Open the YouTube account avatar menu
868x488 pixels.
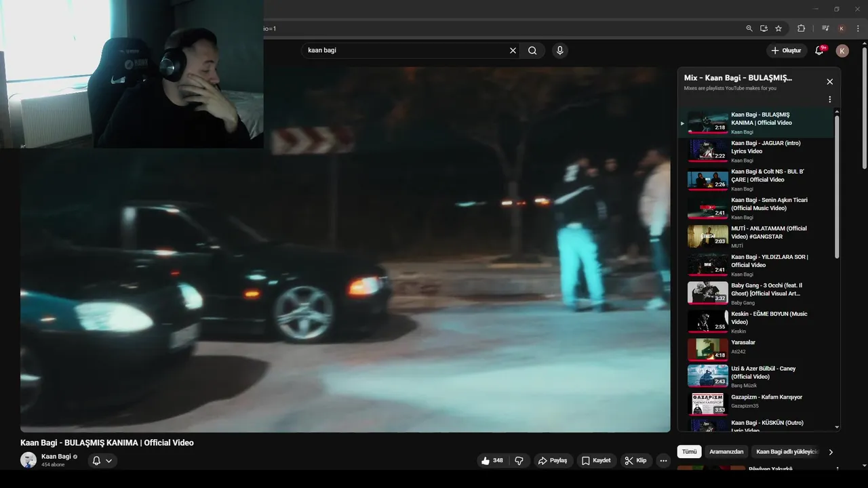click(842, 50)
